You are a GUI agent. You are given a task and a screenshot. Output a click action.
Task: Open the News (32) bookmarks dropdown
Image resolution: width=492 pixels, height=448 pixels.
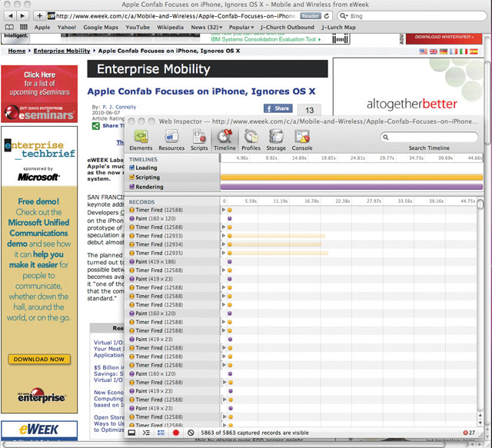[207, 28]
